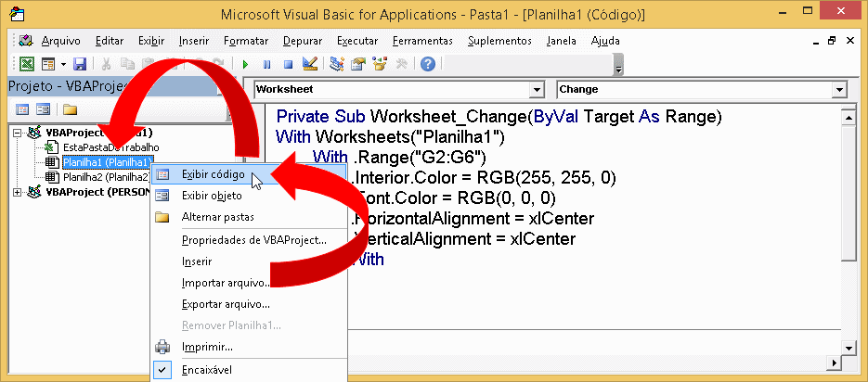Open the Properties Window toolbar icon
The image size is (868, 382).
pyautogui.click(x=358, y=64)
